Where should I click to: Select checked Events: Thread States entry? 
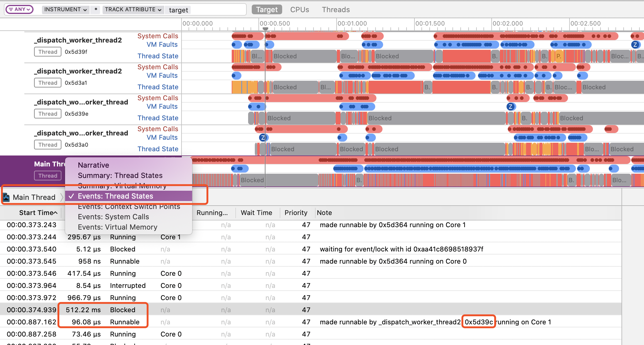pos(116,196)
